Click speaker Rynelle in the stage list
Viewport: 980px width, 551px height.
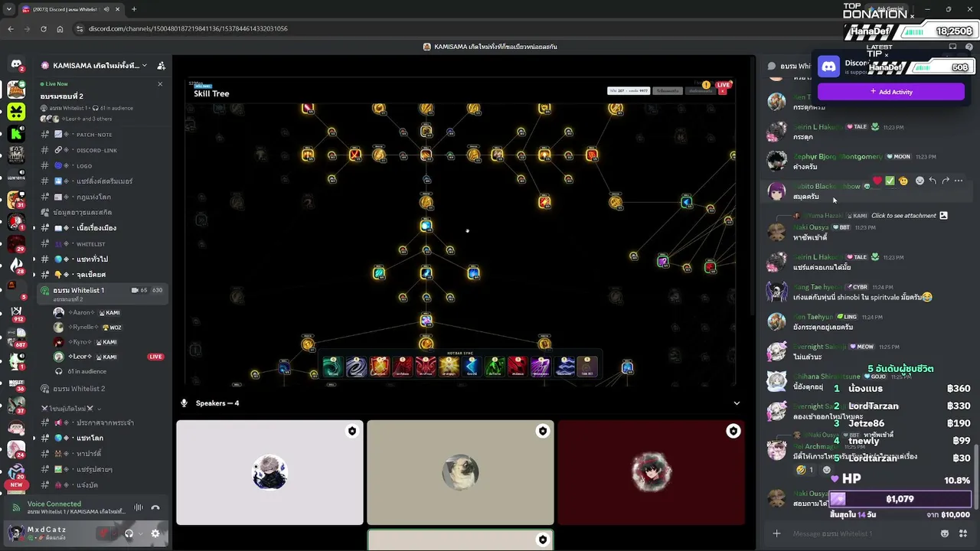click(x=109, y=327)
